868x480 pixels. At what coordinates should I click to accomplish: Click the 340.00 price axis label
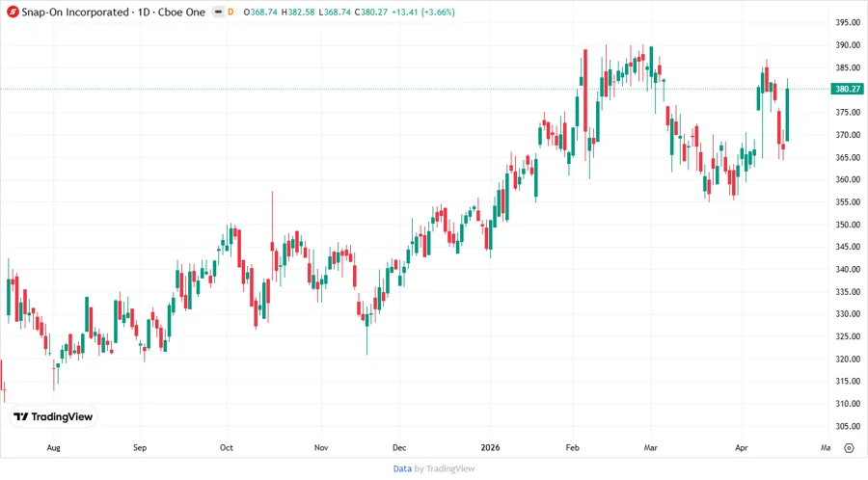[x=848, y=269]
